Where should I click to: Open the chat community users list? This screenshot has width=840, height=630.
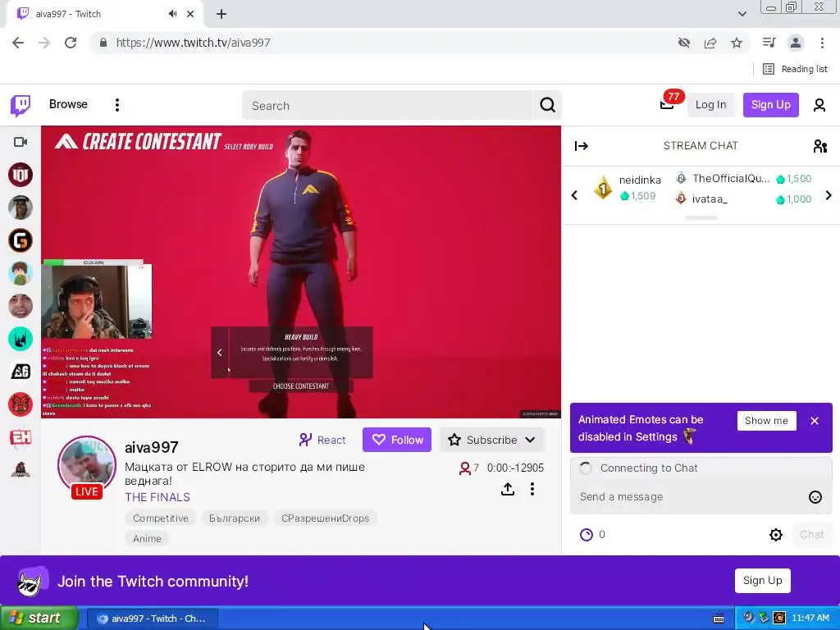(819, 146)
